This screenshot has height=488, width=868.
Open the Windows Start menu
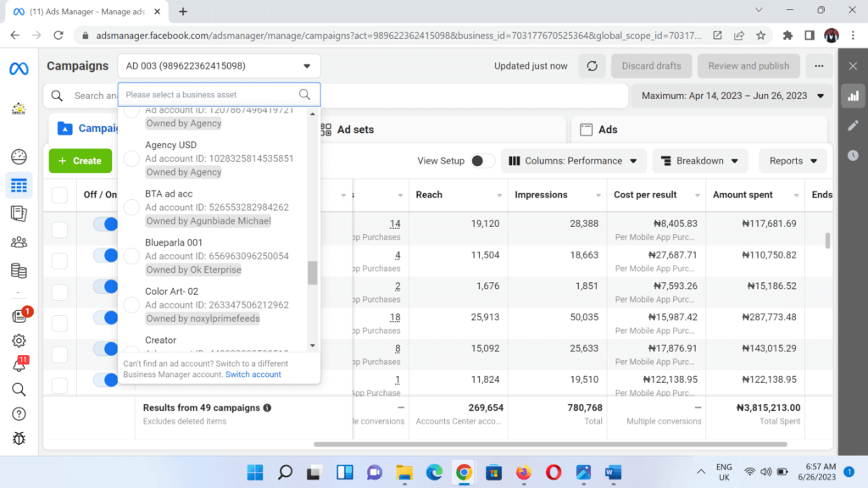[255, 473]
